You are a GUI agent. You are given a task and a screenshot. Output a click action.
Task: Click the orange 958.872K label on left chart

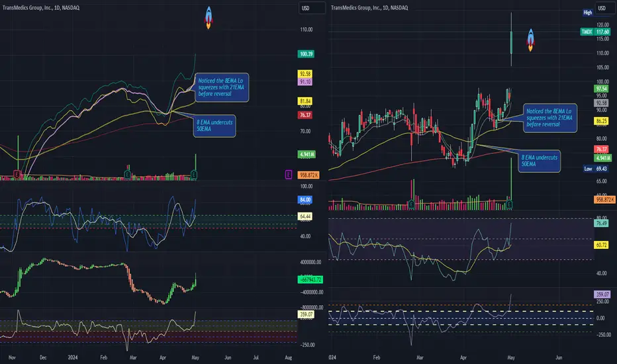click(x=309, y=175)
